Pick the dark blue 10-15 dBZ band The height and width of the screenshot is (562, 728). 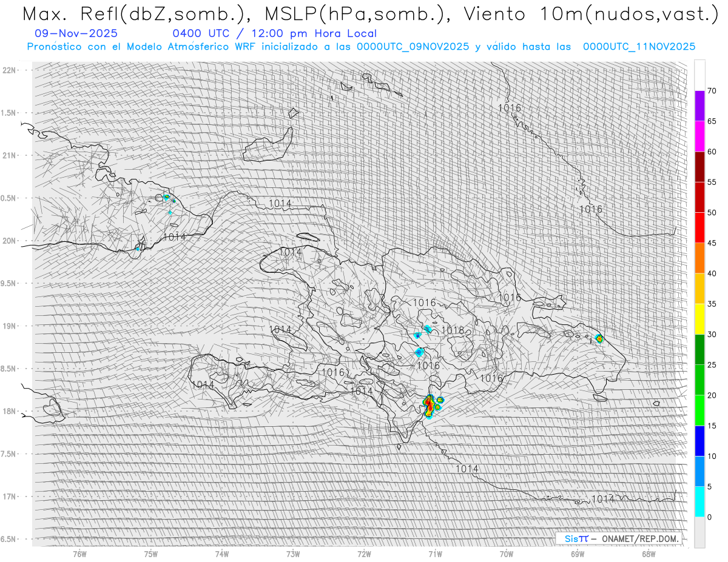tap(699, 441)
